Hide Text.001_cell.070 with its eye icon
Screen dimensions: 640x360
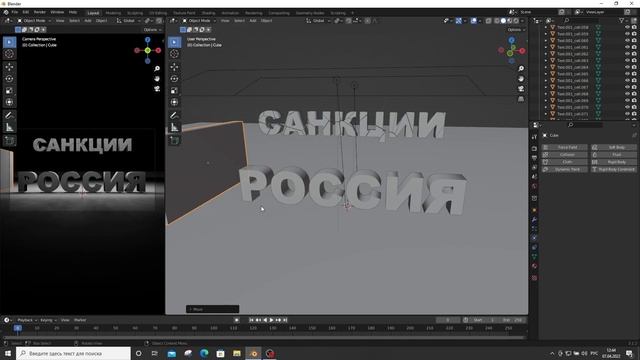[627, 107]
